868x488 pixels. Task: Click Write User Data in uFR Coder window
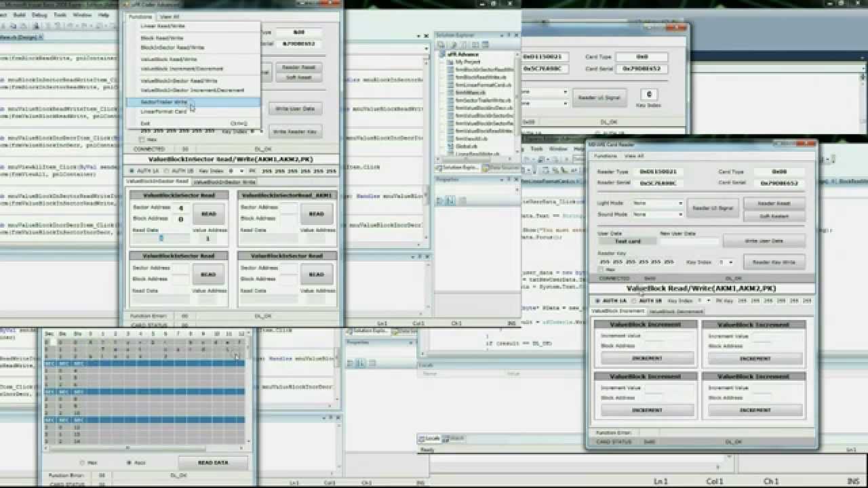[295, 108]
